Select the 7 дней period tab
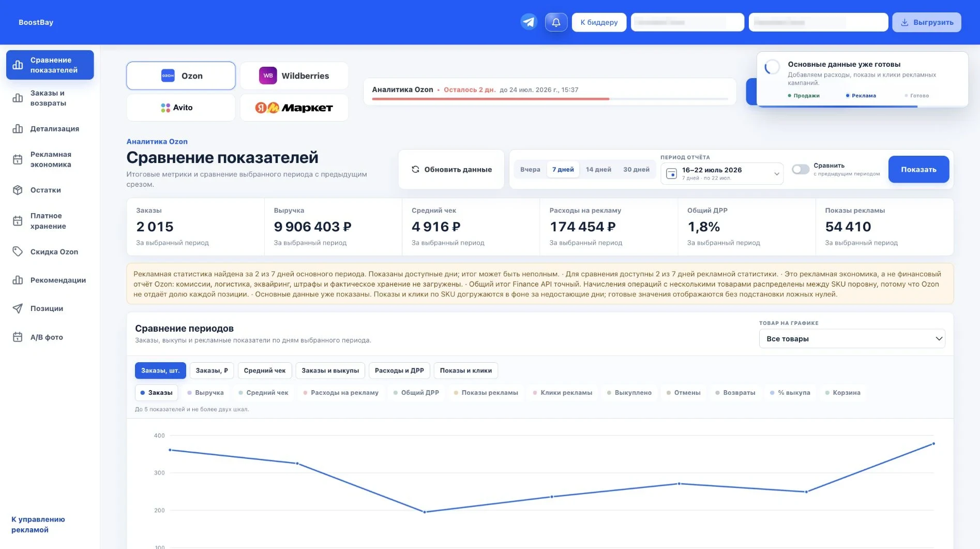This screenshot has width=980, height=549. click(x=563, y=169)
